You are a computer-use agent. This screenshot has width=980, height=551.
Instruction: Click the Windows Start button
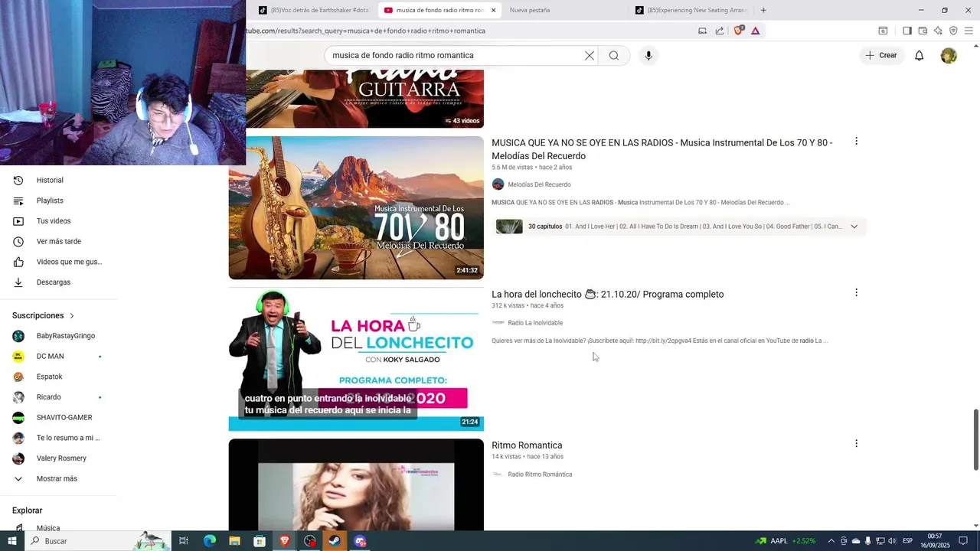point(11,541)
